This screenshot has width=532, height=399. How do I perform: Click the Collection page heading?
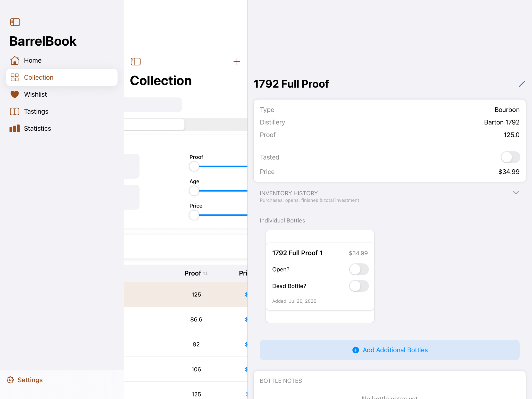pyautogui.click(x=161, y=81)
